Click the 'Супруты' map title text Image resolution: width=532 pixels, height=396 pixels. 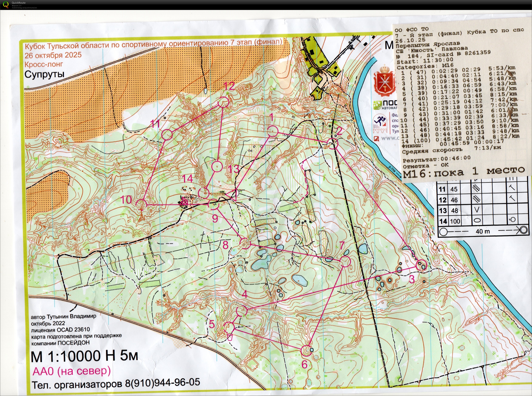click(x=44, y=74)
